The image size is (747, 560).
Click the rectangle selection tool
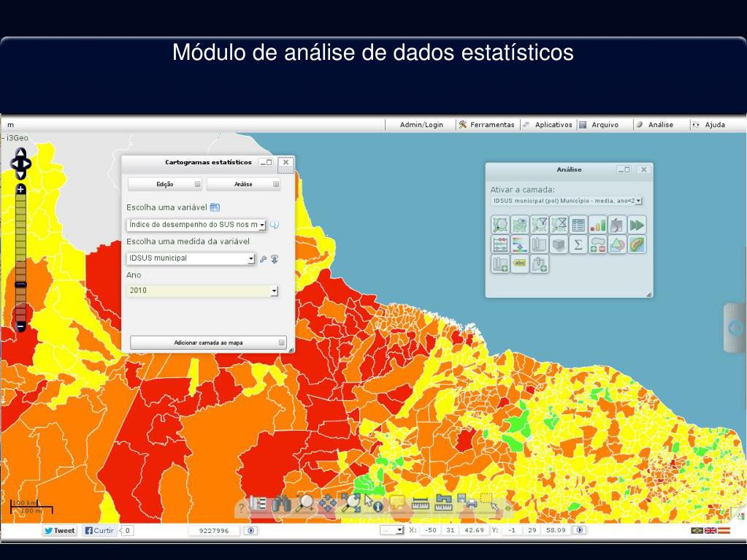coord(490,503)
